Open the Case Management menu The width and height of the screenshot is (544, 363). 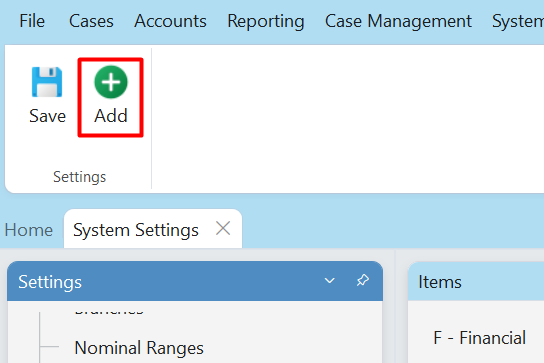[398, 22]
